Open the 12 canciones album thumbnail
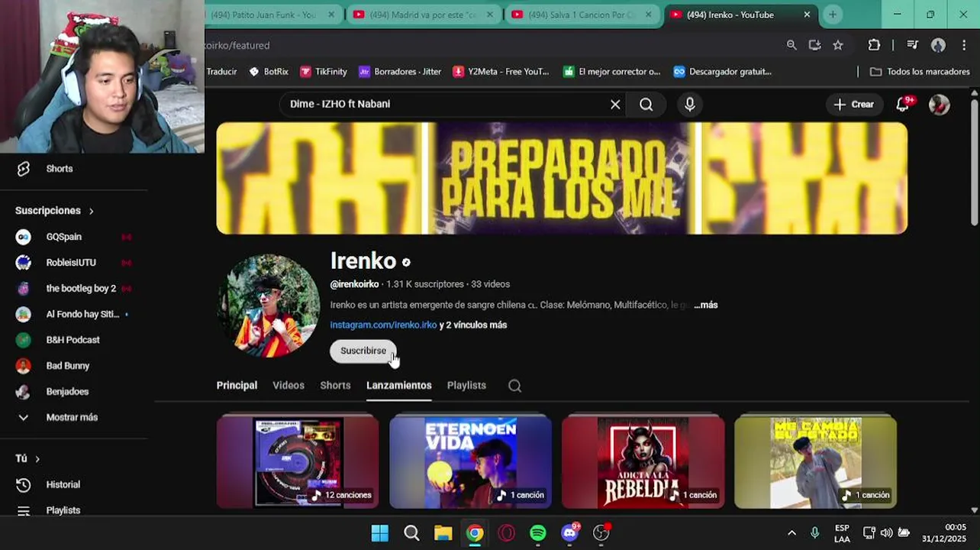 [x=298, y=462]
